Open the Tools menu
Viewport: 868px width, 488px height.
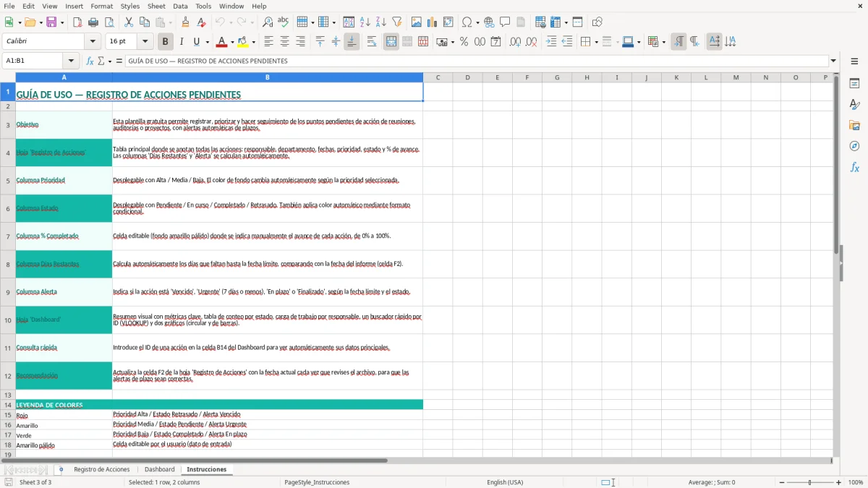203,6
